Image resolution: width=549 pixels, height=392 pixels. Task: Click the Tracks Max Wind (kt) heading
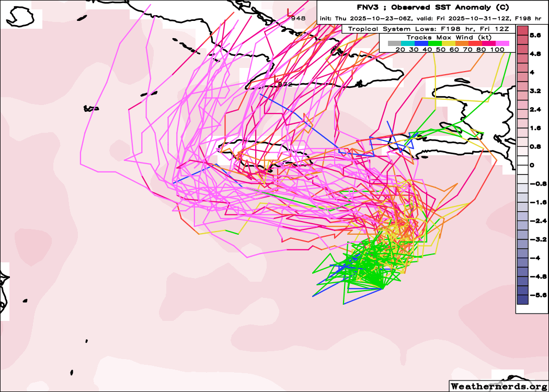(448, 38)
